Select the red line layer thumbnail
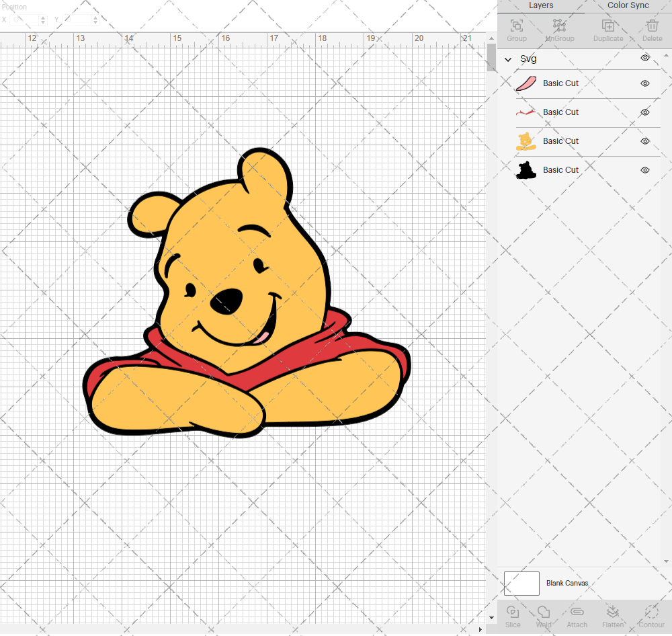The height and width of the screenshot is (636, 672). [x=526, y=112]
